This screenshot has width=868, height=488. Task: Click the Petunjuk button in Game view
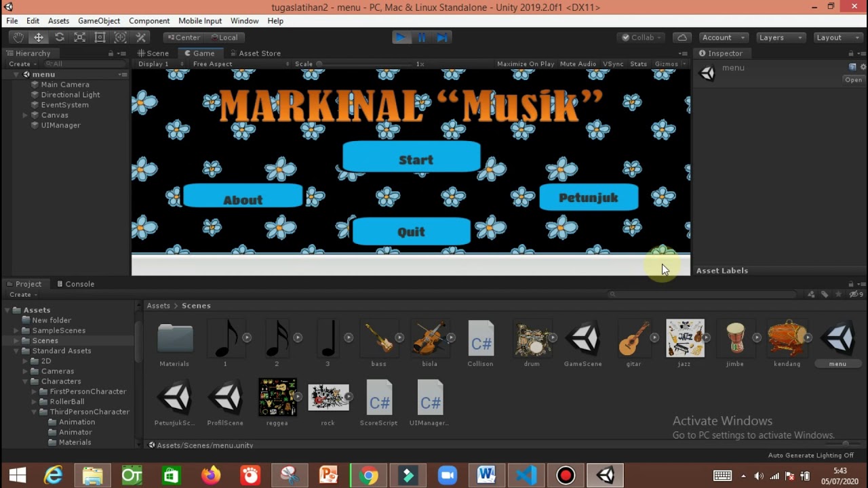[x=589, y=197]
